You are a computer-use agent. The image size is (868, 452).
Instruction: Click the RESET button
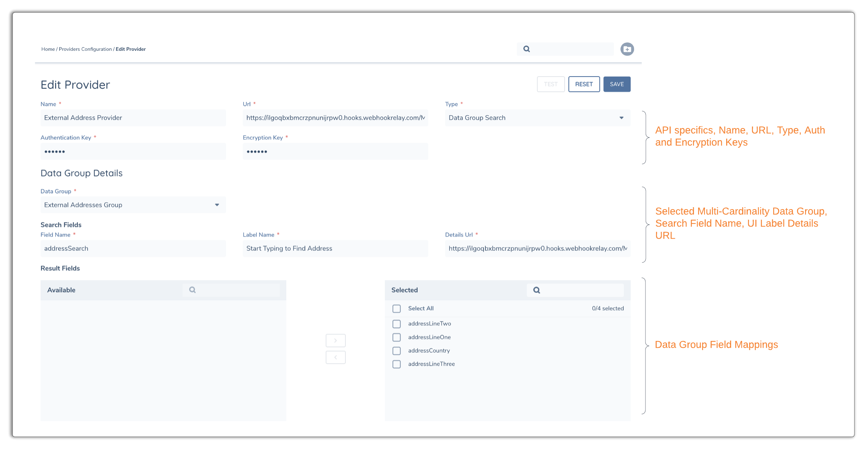pos(584,84)
